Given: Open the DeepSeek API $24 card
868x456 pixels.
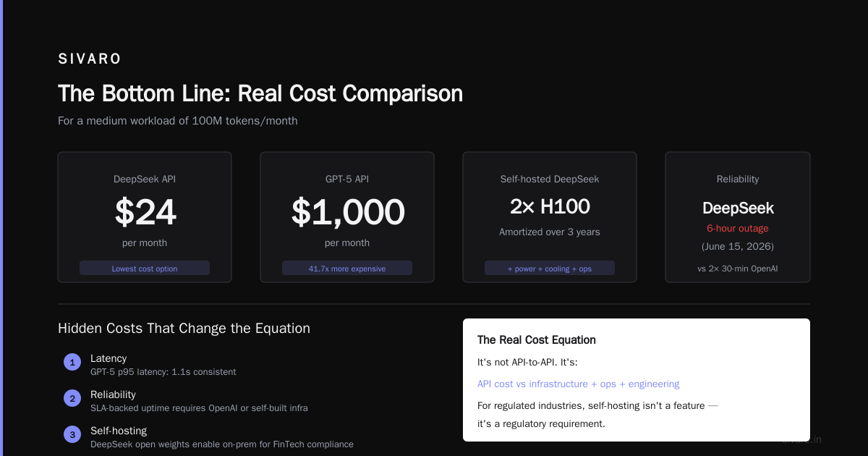Looking at the screenshot, I should tap(145, 217).
